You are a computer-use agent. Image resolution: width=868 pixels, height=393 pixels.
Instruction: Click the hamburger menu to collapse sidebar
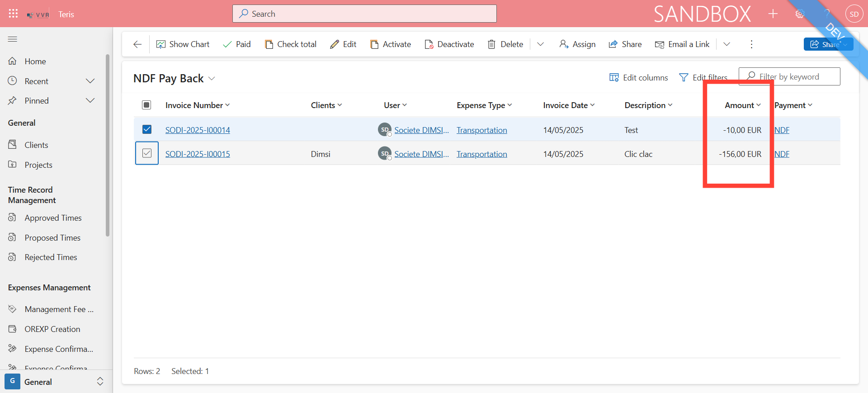(13, 39)
